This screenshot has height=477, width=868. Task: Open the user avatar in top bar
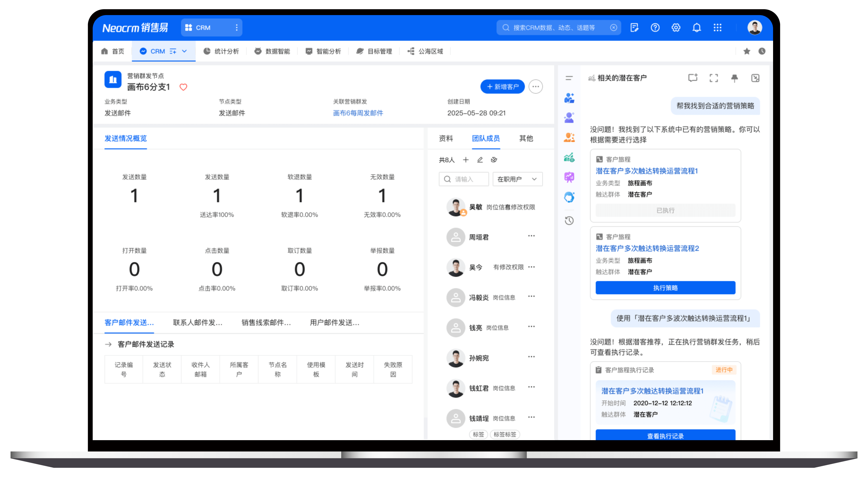coord(755,28)
